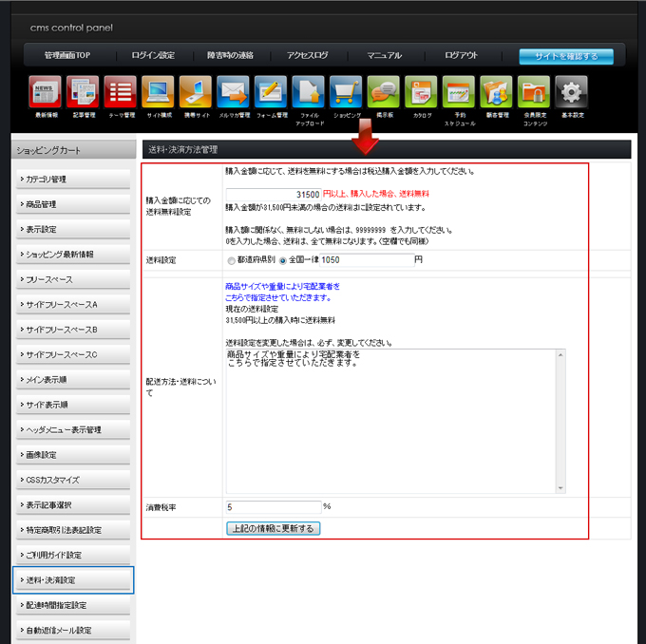646x644 pixels.
Task: Select the 全国一律 radio button
Action: coord(283,260)
